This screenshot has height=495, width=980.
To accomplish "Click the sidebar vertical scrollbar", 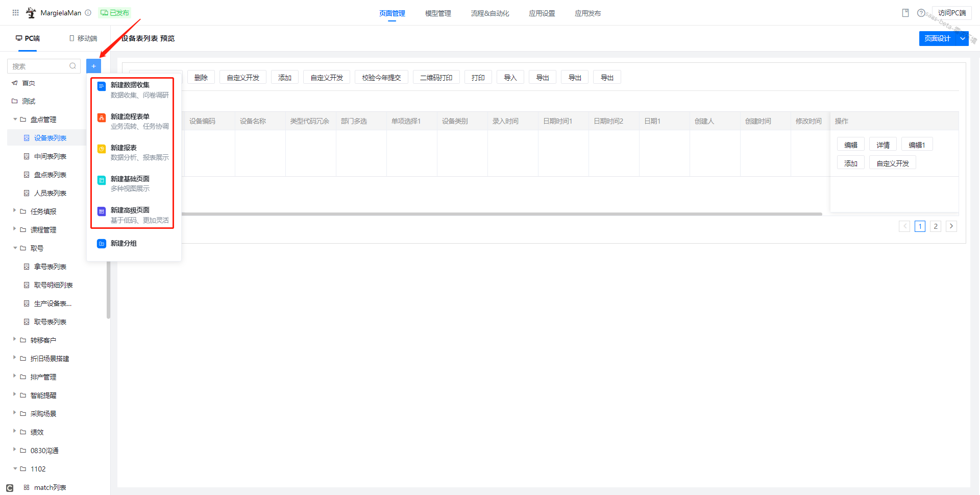I will pos(108,290).
